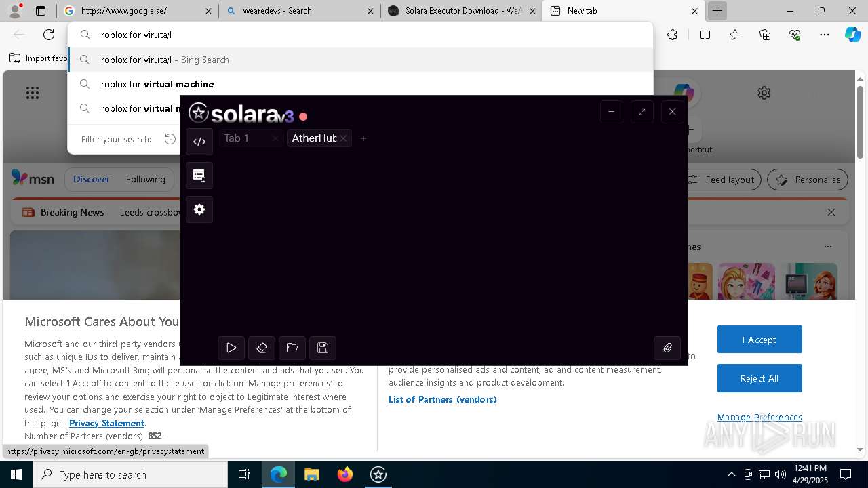The image size is (868, 488).
Task: Open the MSN Following tab
Action: [x=145, y=180]
